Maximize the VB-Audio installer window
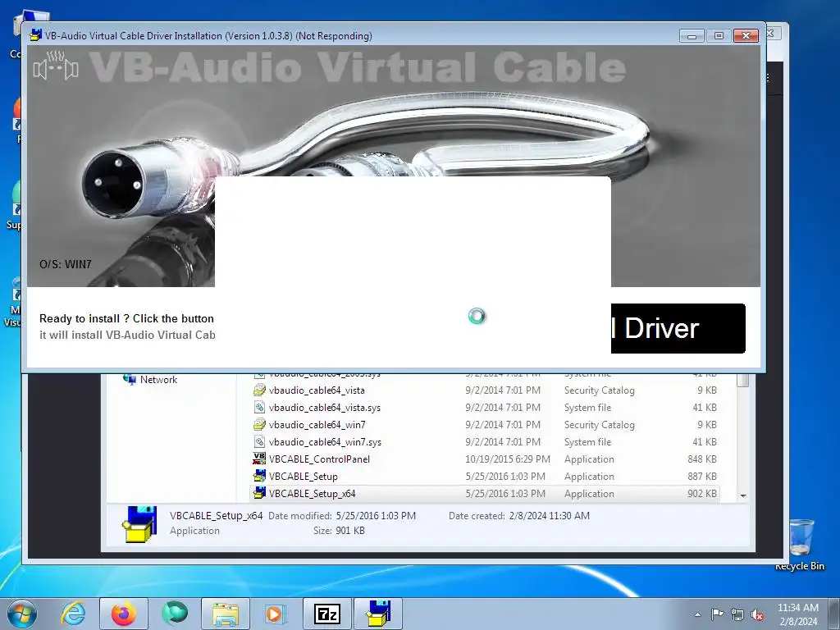 [x=719, y=36]
